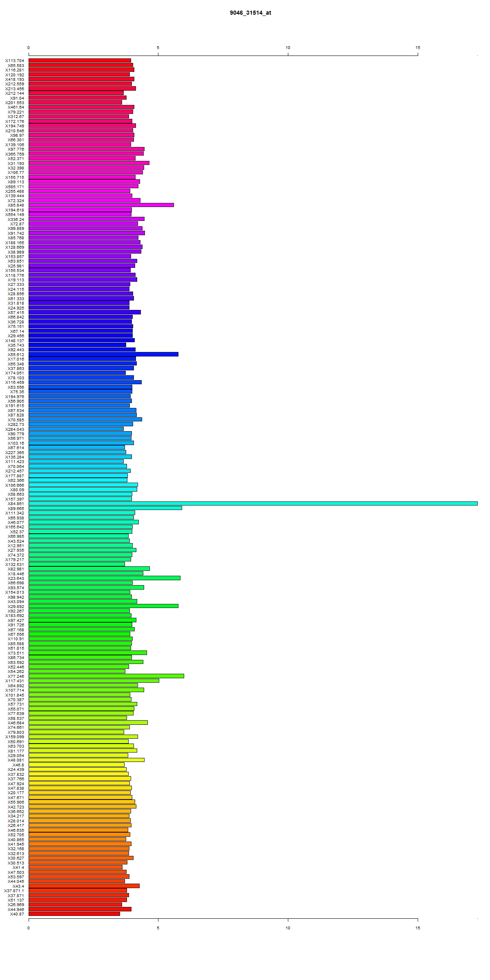The height and width of the screenshot is (980, 490).
Task: Click the longest cyan bar for X84.861
Action: click(x=253, y=503)
